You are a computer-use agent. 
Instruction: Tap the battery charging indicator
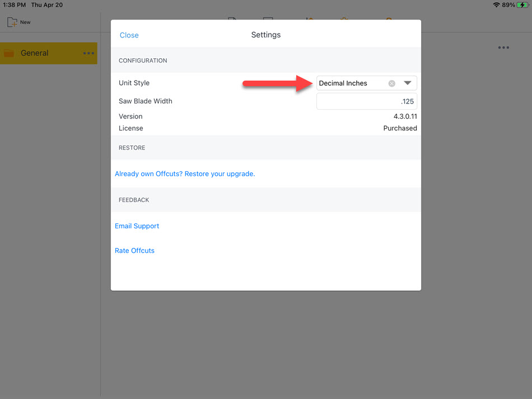pyautogui.click(x=522, y=4)
